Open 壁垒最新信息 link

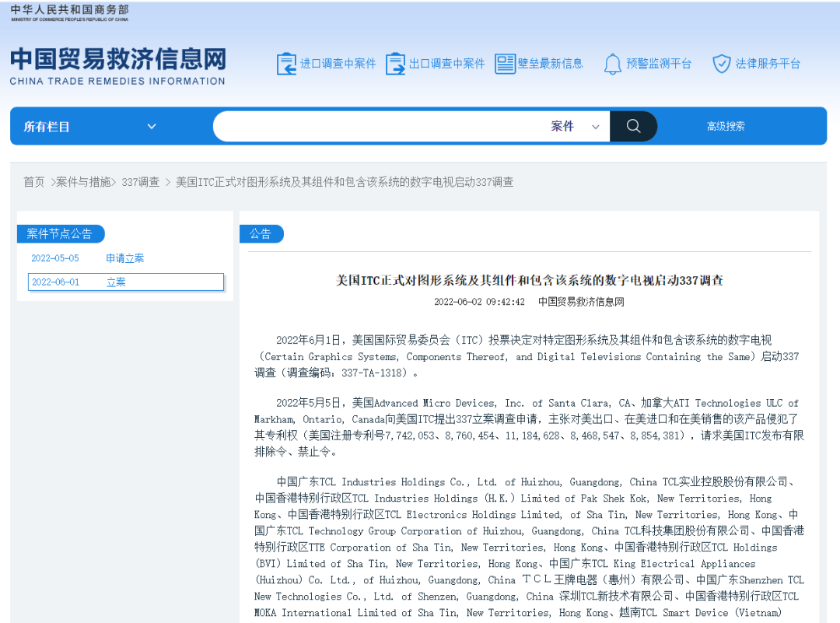coord(550,64)
